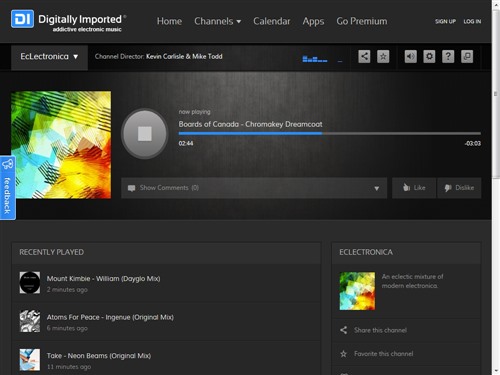The image size is (500, 375).
Task: Click 'Boards of Canada - Chromakey Dreamcoat' title
Action: [250, 124]
